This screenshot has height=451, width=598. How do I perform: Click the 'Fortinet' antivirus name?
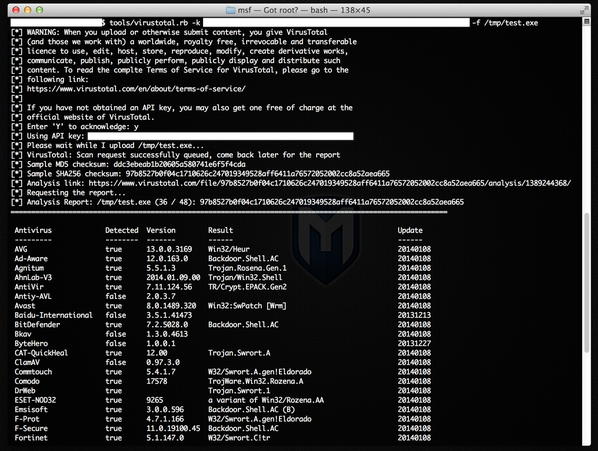click(31, 438)
